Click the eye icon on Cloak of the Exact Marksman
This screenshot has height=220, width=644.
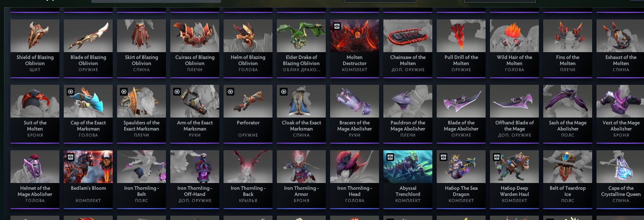284,92
